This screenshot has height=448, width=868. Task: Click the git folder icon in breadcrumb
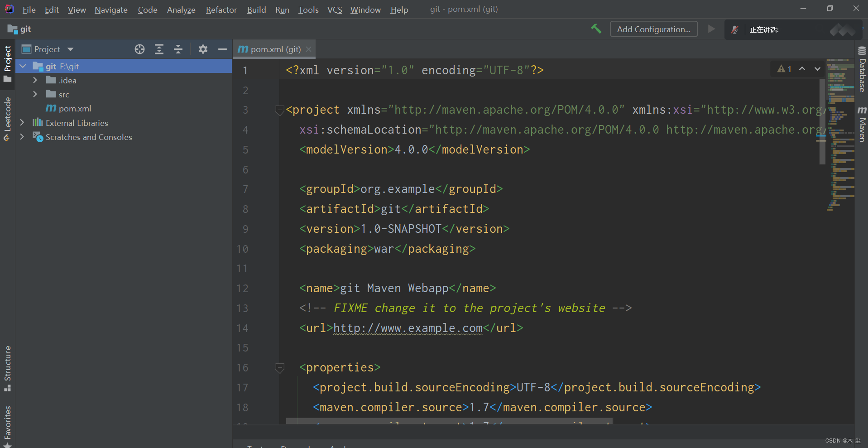point(12,29)
